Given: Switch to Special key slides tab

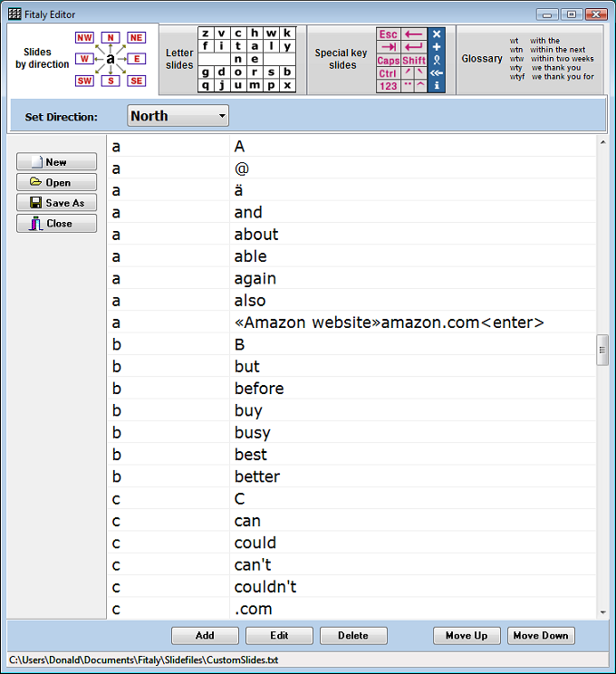Looking at the screenshot, I should point(342,59).
